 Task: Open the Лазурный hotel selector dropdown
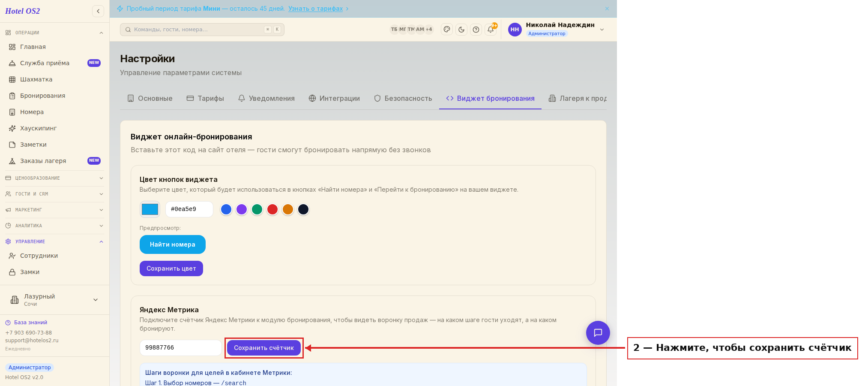[54, 300]
